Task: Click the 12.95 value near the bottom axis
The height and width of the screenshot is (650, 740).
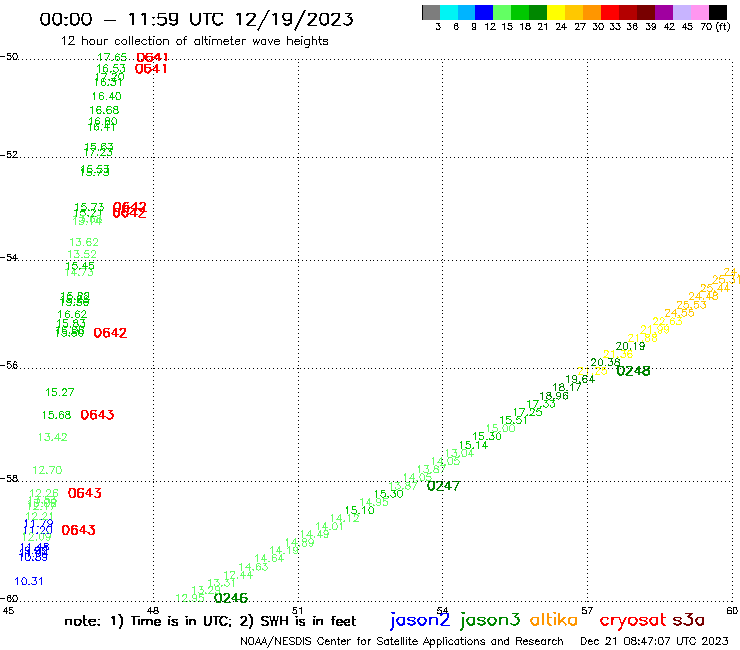Action: (x=190, y=598)
